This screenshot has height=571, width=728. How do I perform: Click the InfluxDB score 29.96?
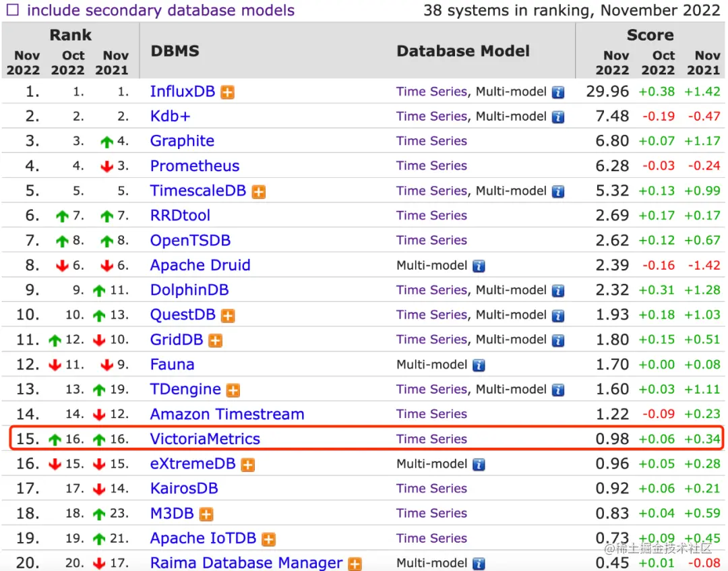[x=607, y=92]
